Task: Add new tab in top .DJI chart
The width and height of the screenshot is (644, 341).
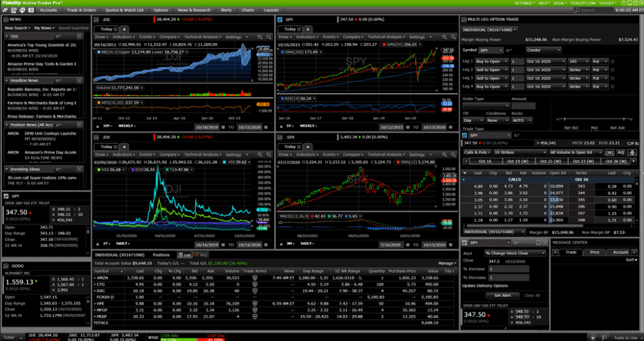Action: [x=124, y=29]
